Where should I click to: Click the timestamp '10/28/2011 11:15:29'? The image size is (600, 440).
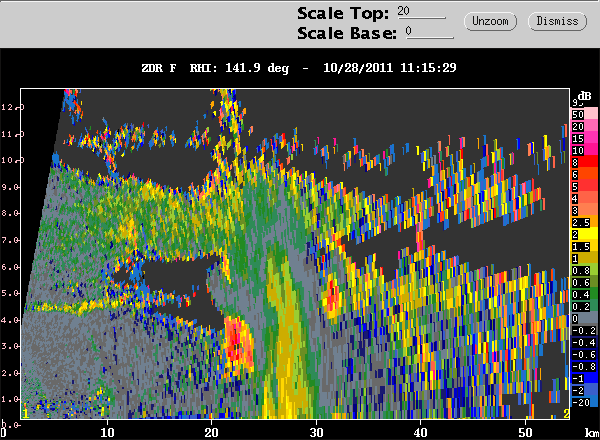[390, 68]
